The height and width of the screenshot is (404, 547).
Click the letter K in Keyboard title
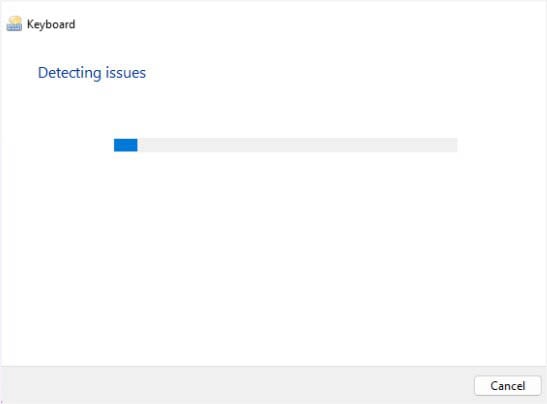(30, 24)
